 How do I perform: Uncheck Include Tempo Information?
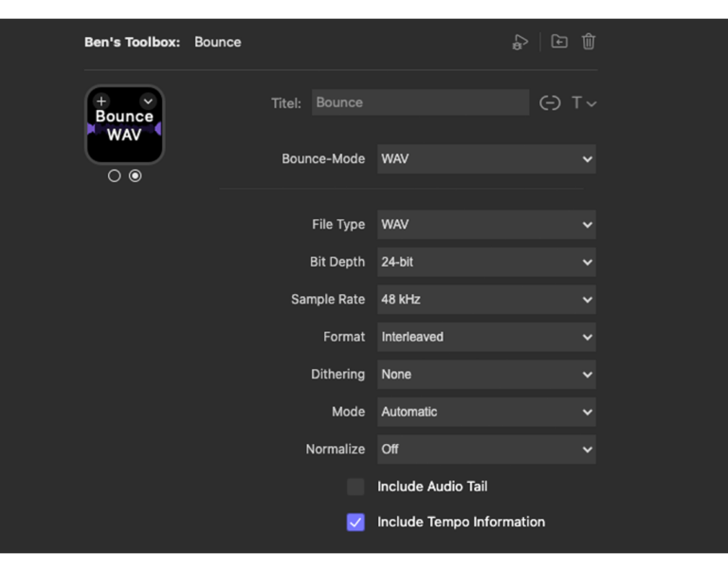(355, 522)
